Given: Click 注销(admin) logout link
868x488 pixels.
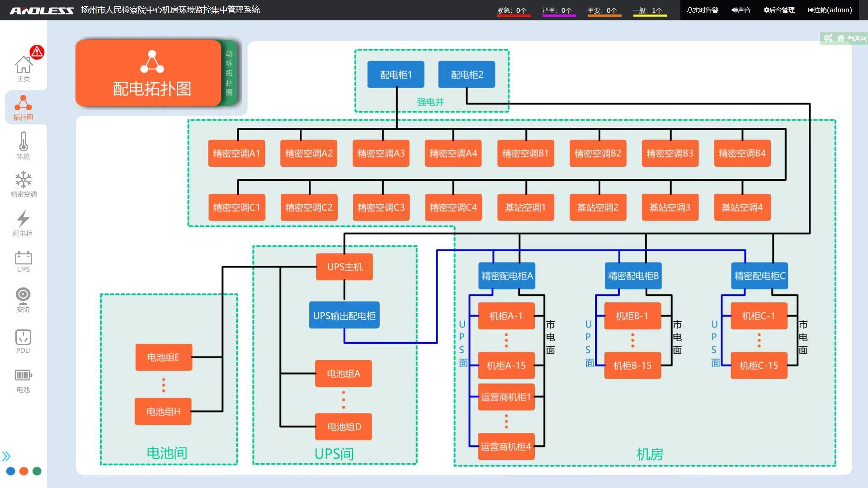Looking at the screenshot, I should click(830, 10).
